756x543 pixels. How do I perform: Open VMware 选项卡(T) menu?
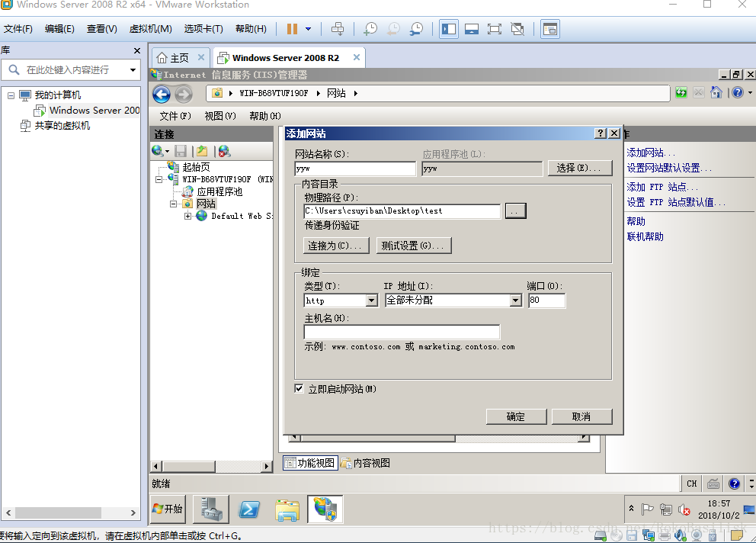click(203, 29)
